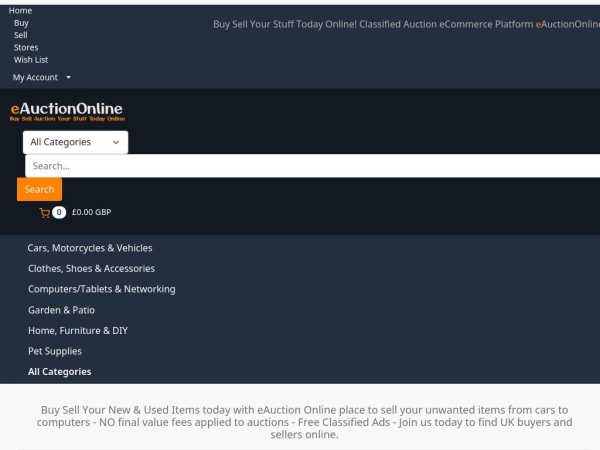Browse Pet Supplies category
600x450 pixels.
[x=55, y=351]
